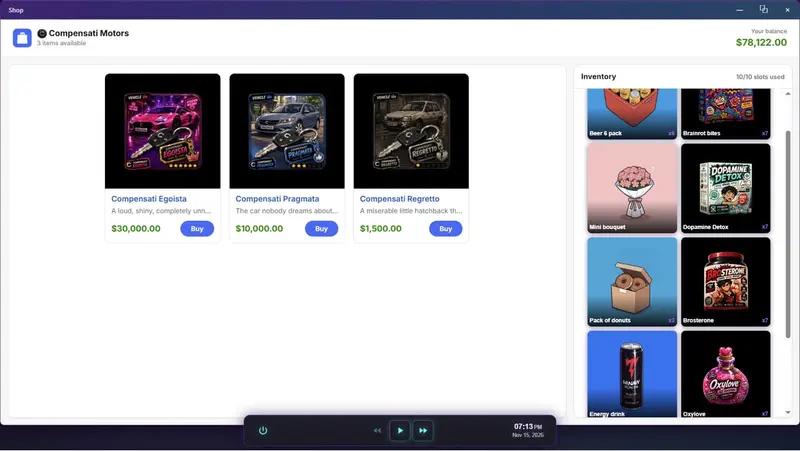Click the 07:13 PM clock display
Image resolution: width=800 pixels, height=451 pixels.
[528, 426]
